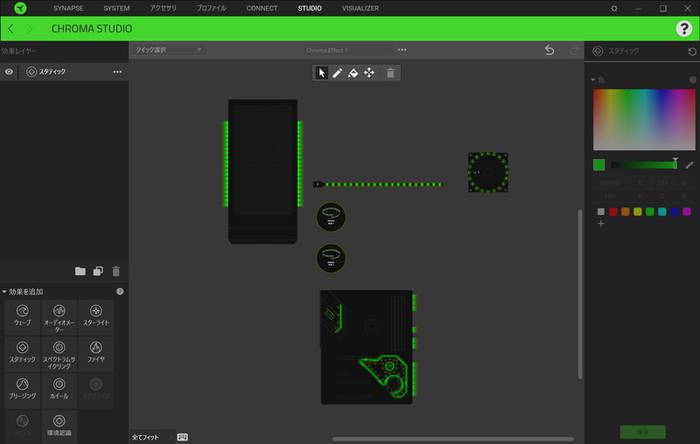This screenshot has width=700, height=444.
Task: Add the 環境認識 (Ambient Awareness) effect
Action: coord(59,425)
